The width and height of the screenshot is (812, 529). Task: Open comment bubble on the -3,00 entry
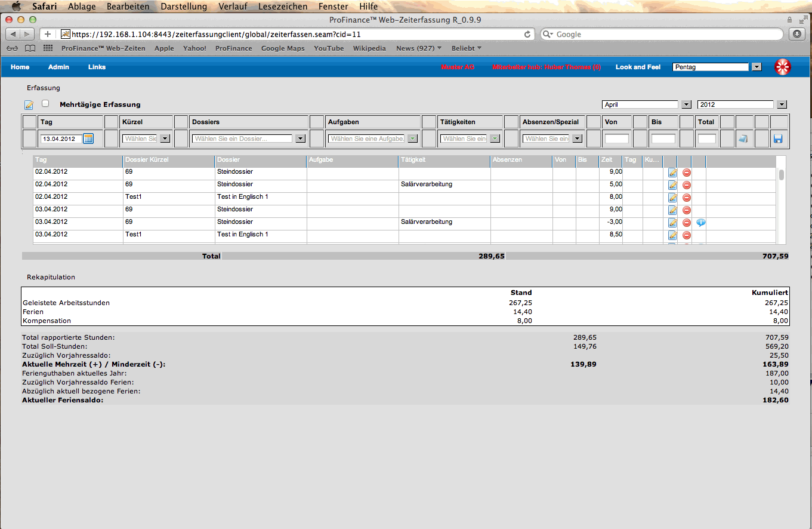coord(701,223)
